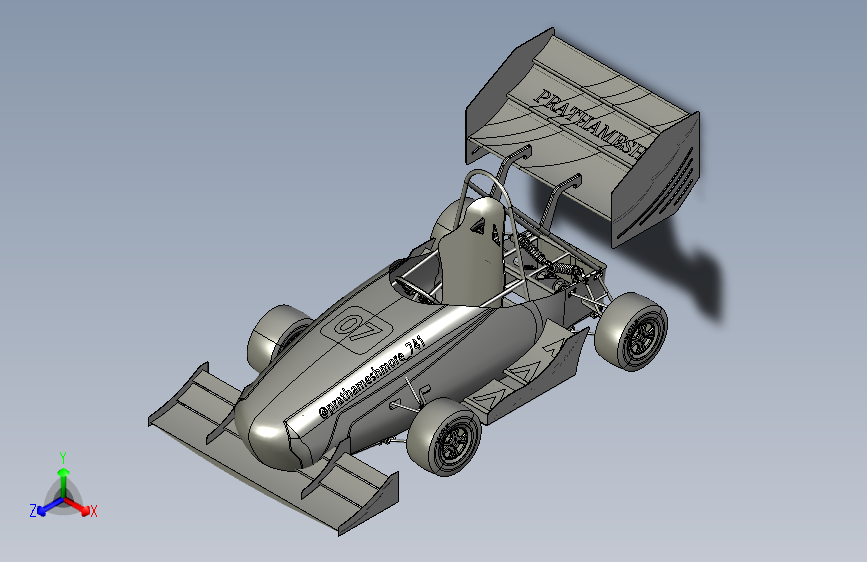Click the red X axis of the triad
Screen dimensions: 867x562
(77, 506)
